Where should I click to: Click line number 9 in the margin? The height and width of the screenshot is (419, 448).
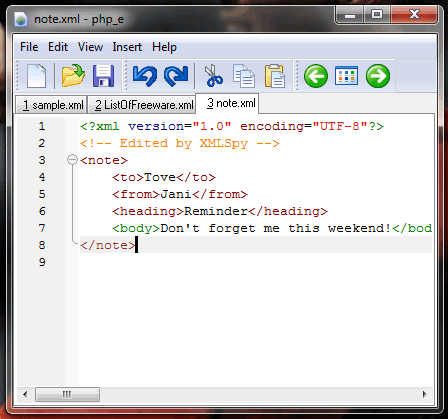(42, 262)
